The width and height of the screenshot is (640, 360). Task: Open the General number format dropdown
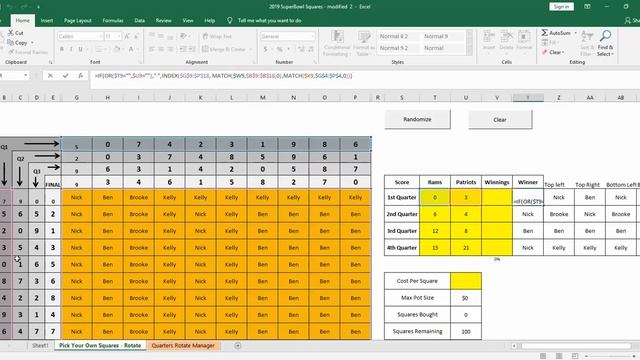[313, 36]
